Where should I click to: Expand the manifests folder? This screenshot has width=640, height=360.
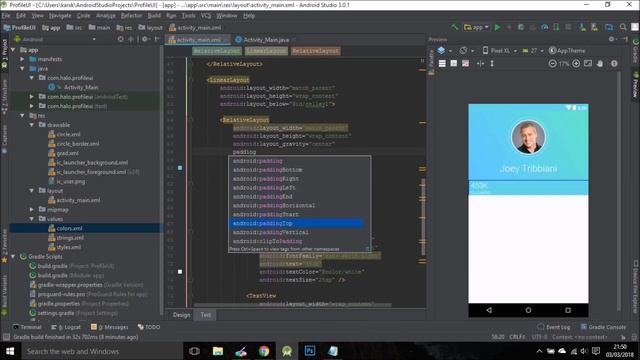coord(22,59)
